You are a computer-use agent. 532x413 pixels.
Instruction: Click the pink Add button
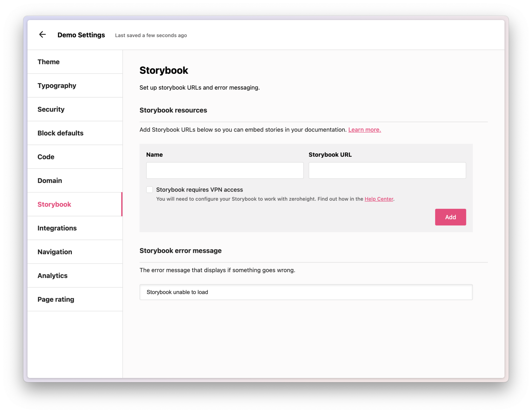[x=450, y=217]
